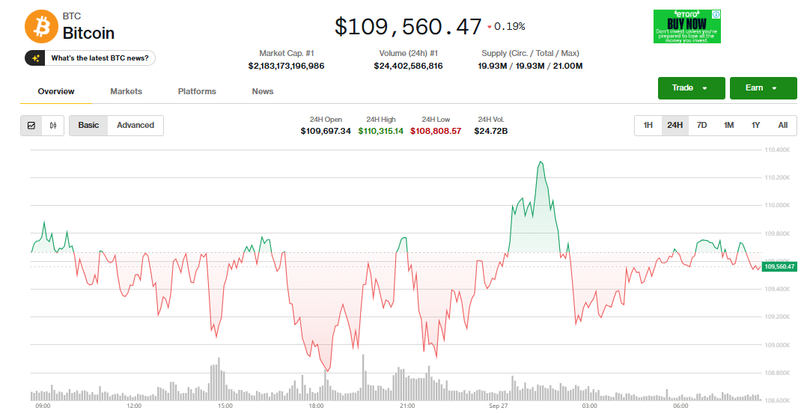810x413 pixels.
Task: Switch to the candlestick chart icon
Action: pos(53,125)
